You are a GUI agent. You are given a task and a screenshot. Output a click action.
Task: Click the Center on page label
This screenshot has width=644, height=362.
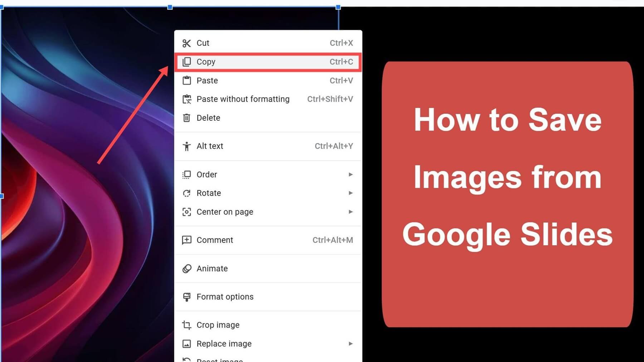(x=225, y=212)
